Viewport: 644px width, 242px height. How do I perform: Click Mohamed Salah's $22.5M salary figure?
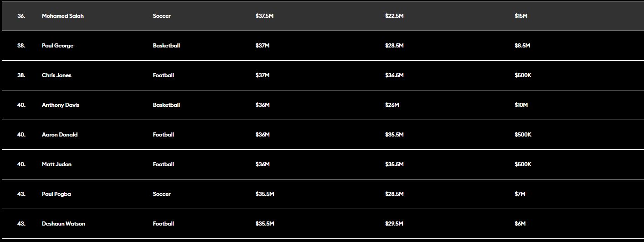click(394, 16)
